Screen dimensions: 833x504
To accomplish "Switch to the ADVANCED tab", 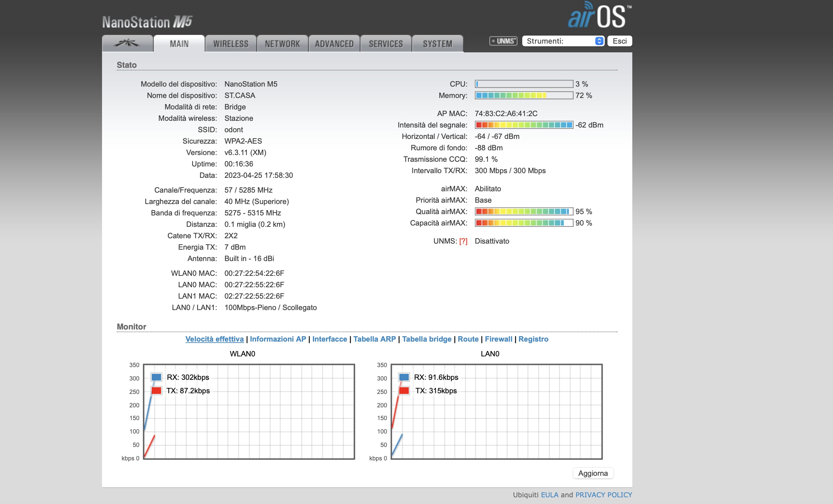I will (334, 44).
